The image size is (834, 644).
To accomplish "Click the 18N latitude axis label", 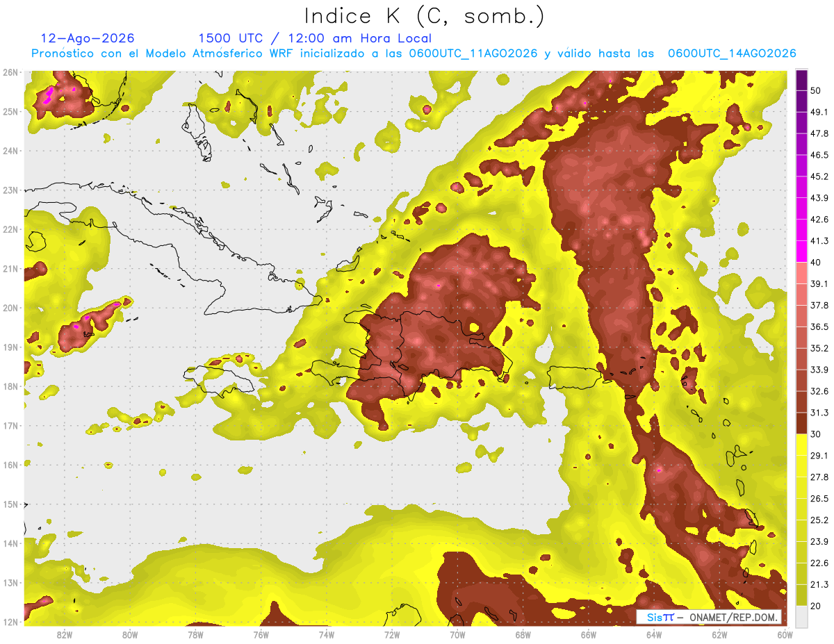I will click(10, 386).
